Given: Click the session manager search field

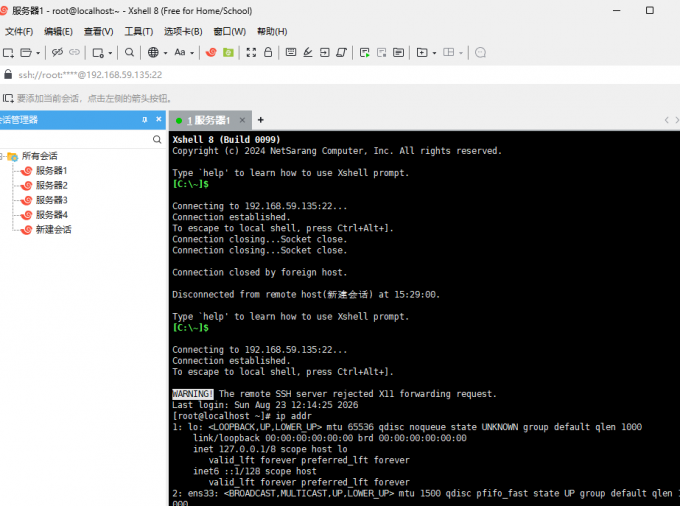Looking at the screenshot, I should (75, 140).
